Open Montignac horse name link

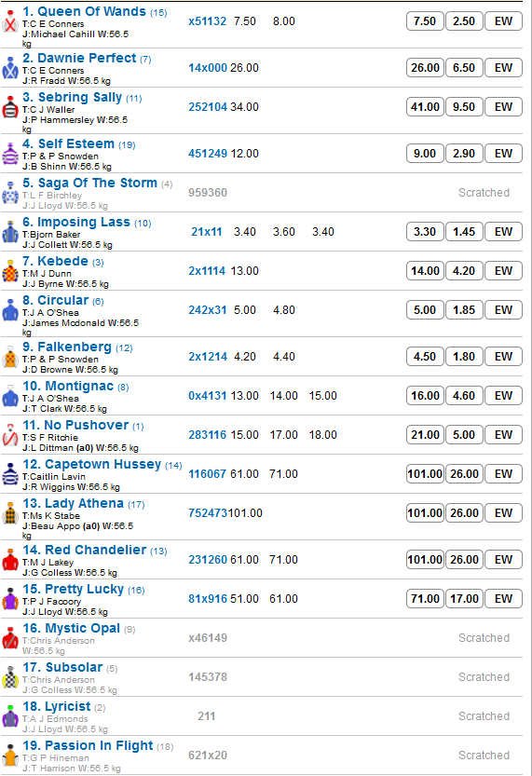68,386
